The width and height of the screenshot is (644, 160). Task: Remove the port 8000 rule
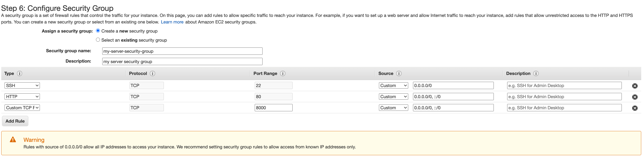pyautogui.click(x=635, y=108)
